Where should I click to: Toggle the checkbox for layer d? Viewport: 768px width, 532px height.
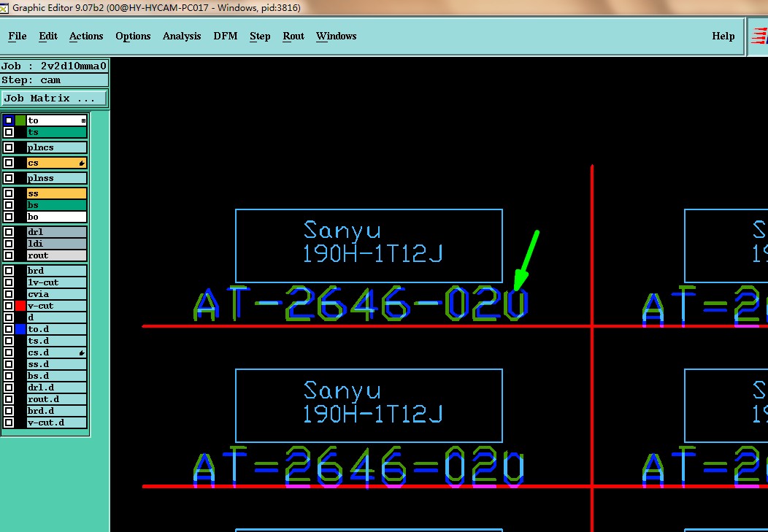pyautogui.click(x=8, y=317)
